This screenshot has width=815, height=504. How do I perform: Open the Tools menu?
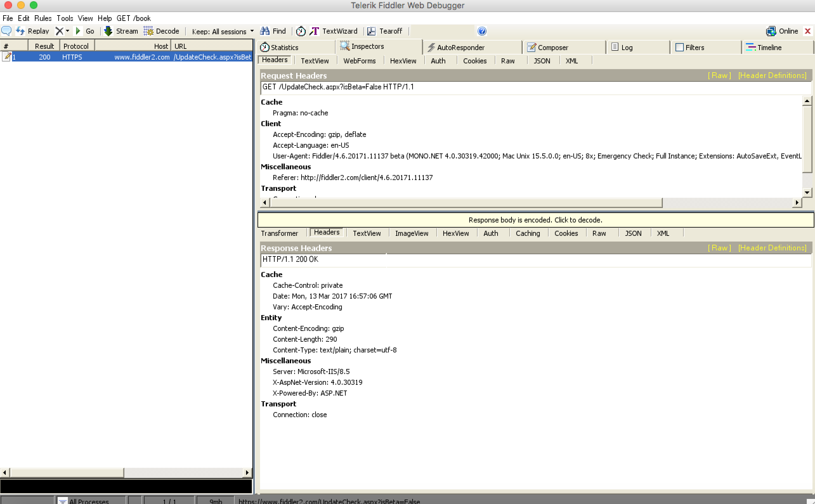[65, 18]
